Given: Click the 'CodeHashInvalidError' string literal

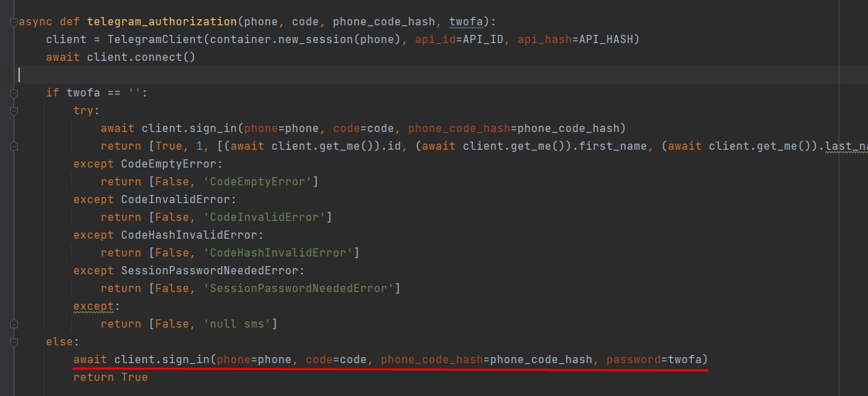Looking at the screenshot, I should pyautogui.click(x=277, y=253).
